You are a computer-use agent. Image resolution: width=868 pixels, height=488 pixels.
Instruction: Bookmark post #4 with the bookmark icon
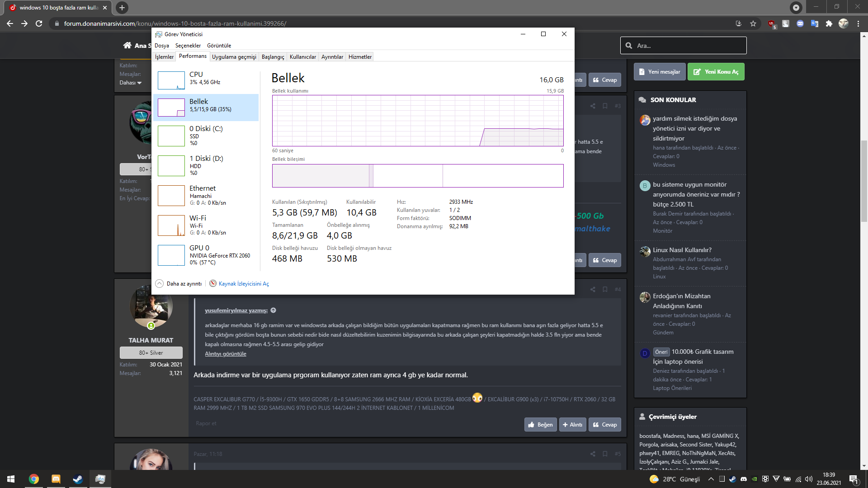pyautogui.click(x=605, y=289)
